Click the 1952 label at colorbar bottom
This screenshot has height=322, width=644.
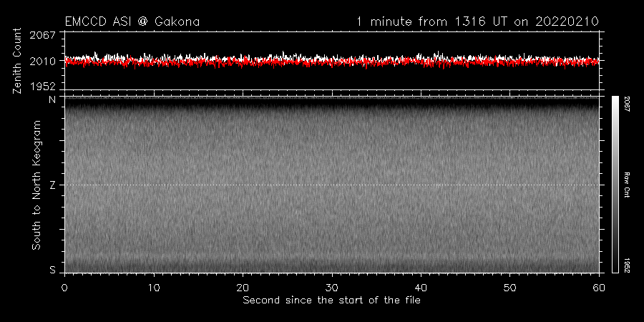click(628, 265)
